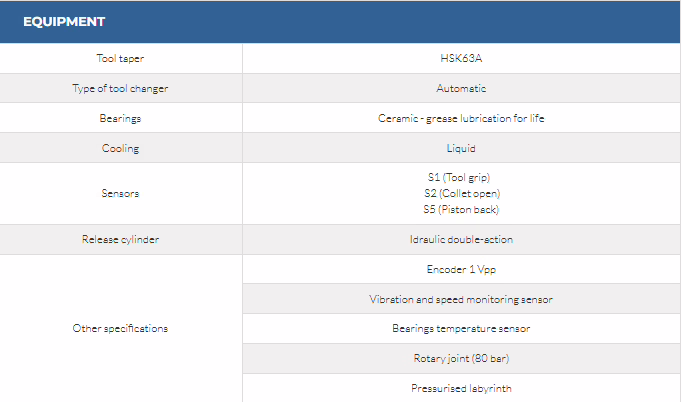
Task: Click the S2 (Collet open) sensor line
Action: [461, 193]
